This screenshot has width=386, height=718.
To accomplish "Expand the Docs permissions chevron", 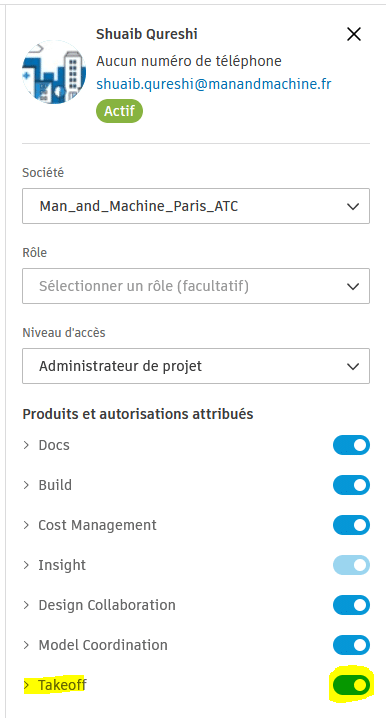I will click(26, 445).
